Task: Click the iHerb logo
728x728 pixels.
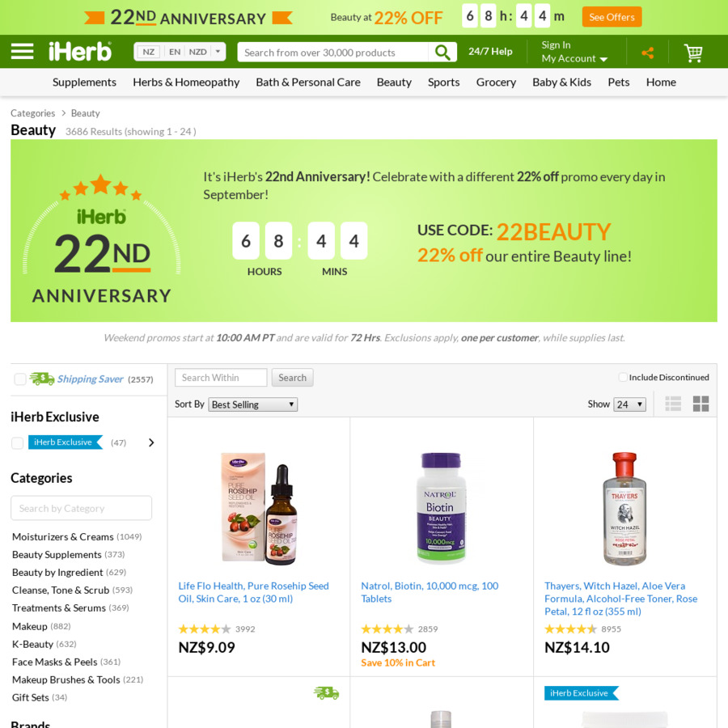Action: click(80, 52)
